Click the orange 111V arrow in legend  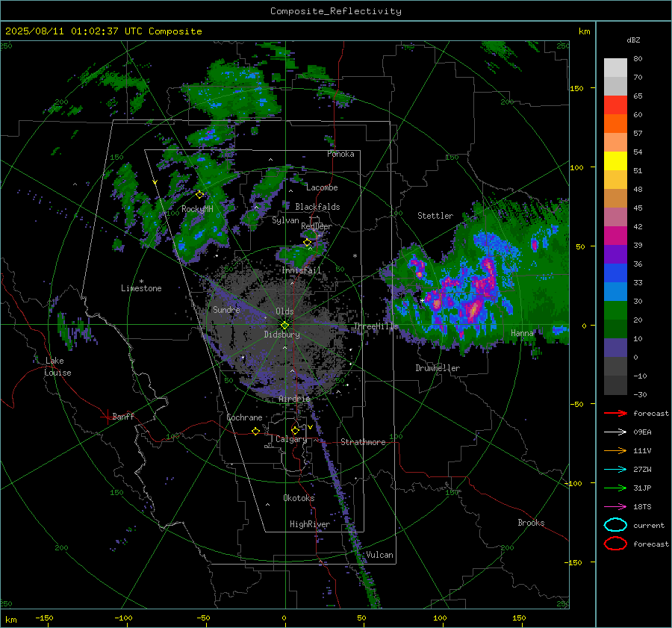click(615, 450)
